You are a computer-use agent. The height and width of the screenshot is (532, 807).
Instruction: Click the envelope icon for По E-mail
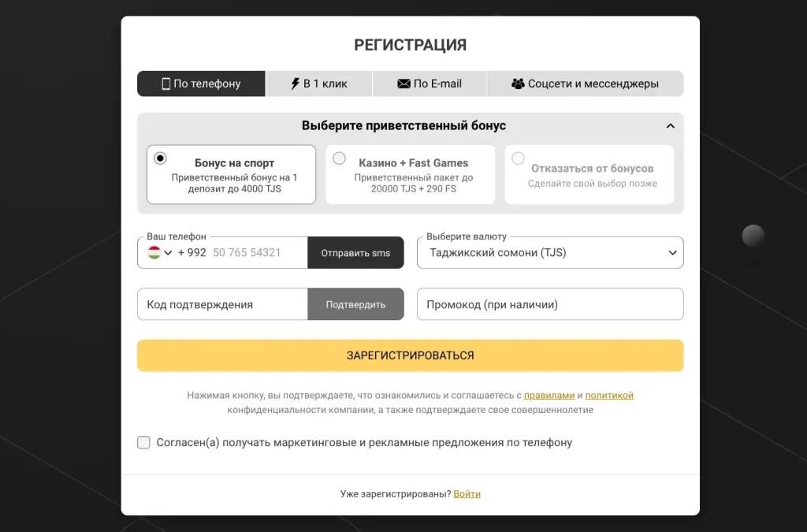pos(404,84)
